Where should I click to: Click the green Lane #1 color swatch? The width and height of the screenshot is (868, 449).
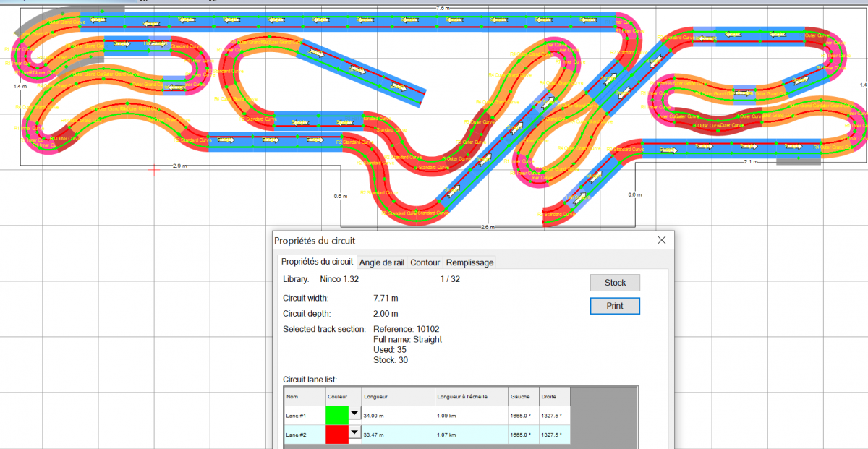pyautogui.click(x=337, y=415)
